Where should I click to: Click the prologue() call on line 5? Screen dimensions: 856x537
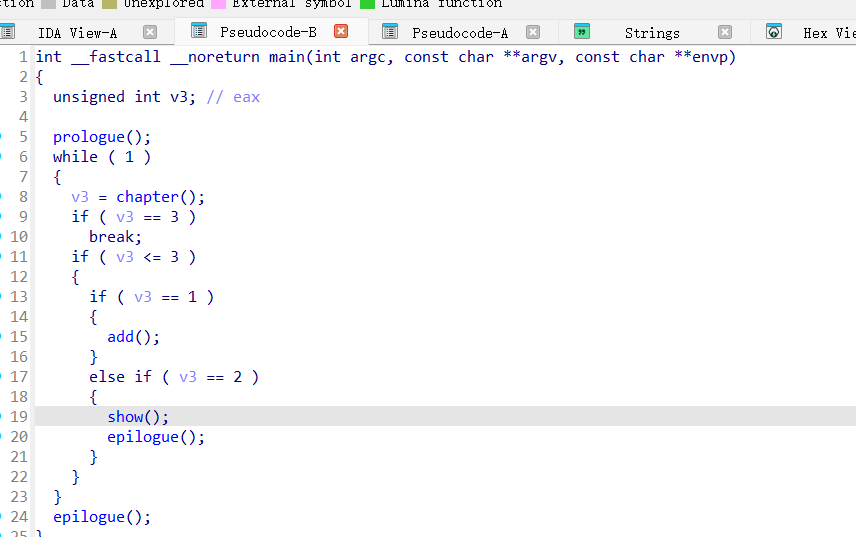tap(89, 137)
